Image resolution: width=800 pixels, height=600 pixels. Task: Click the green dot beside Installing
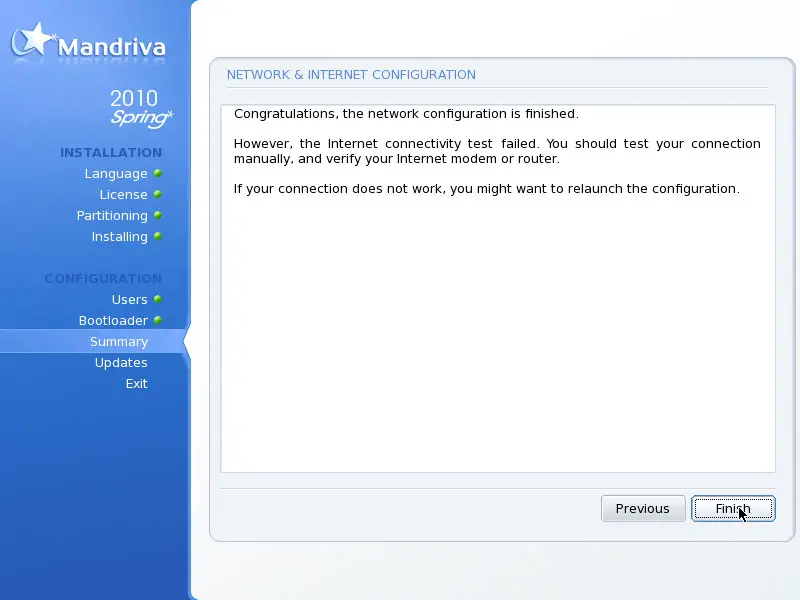(158, 236)
